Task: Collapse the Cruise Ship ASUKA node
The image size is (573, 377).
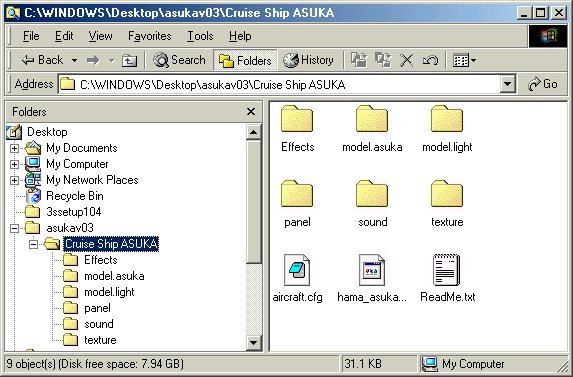Action: tap(33, 244)
